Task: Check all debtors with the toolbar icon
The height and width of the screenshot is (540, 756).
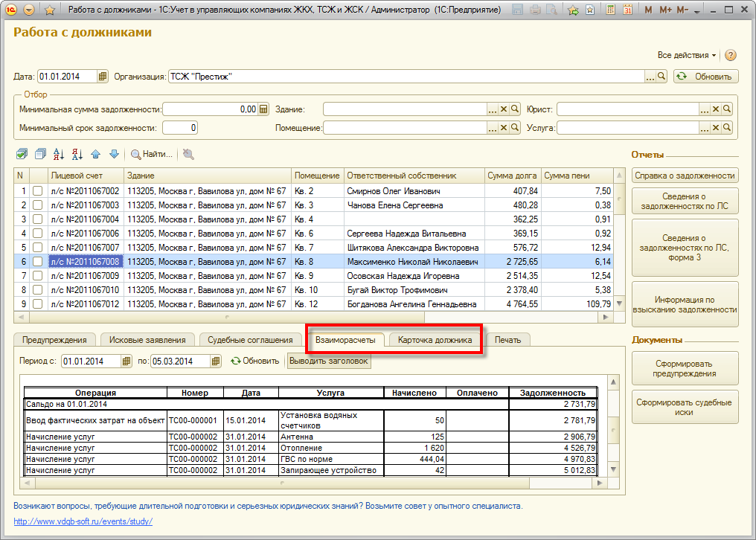Action: tap(22, 154)
